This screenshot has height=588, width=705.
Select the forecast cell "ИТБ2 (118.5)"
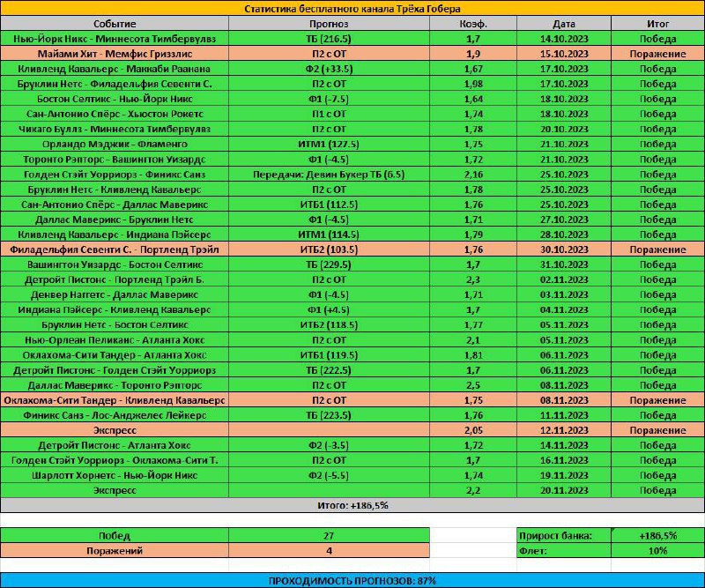[x=329, y=324]
